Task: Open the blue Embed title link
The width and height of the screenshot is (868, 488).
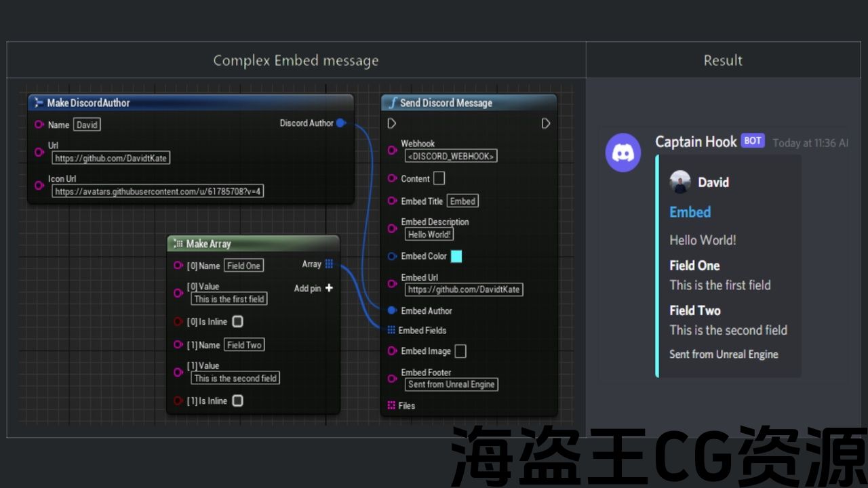Action: pos(690,212)
